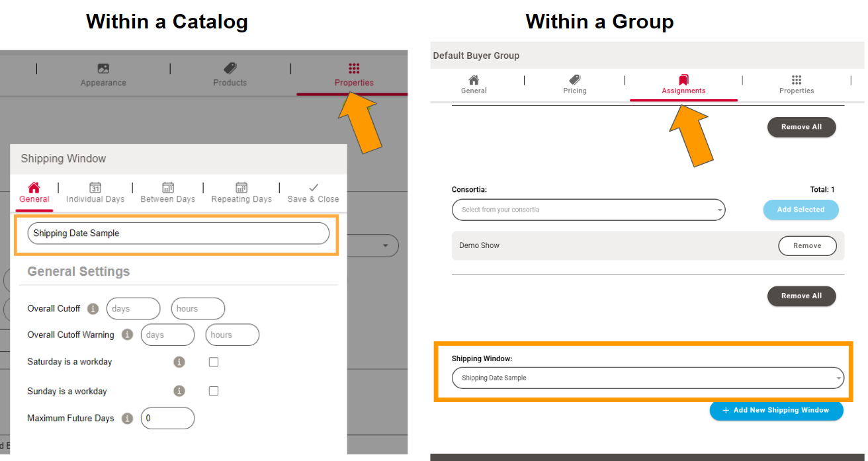
Task: Click Add New Shipping Window
Action: [x=776, y=410]
